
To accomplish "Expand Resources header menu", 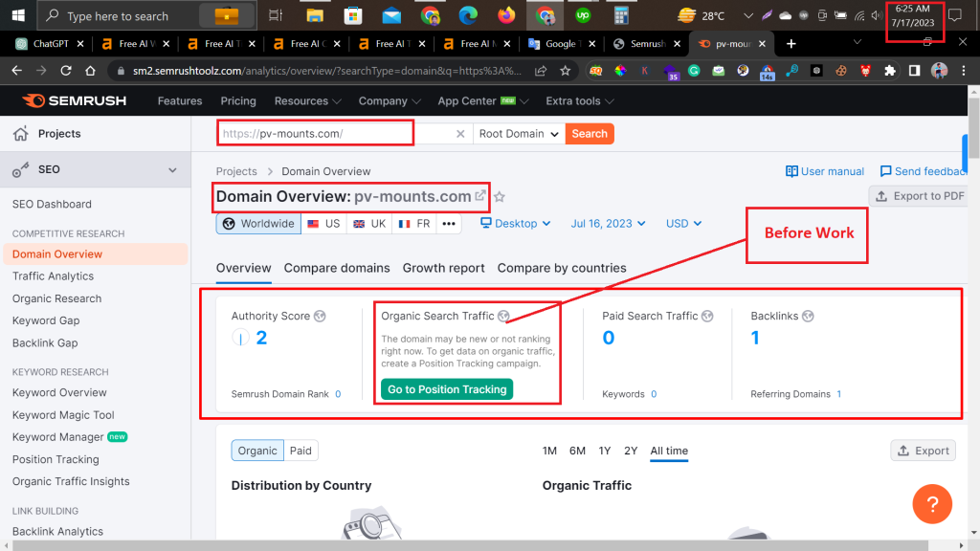I will 307,100.
